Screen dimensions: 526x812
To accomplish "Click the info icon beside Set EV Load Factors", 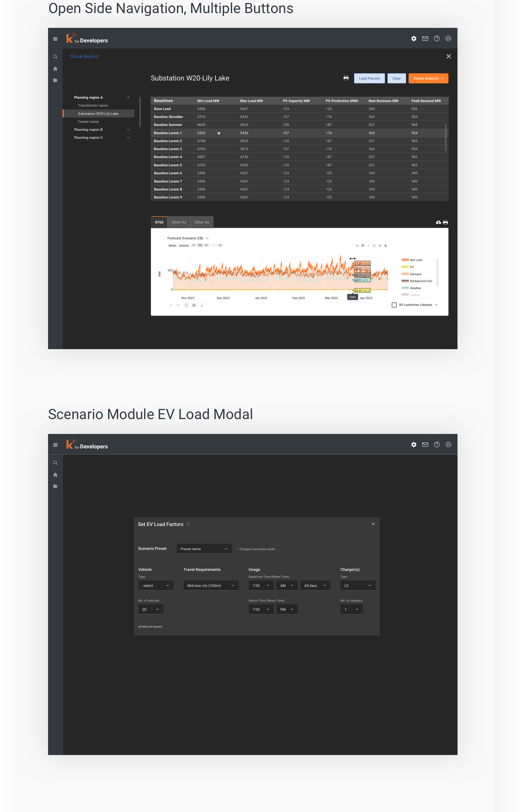I will (188, 524).
